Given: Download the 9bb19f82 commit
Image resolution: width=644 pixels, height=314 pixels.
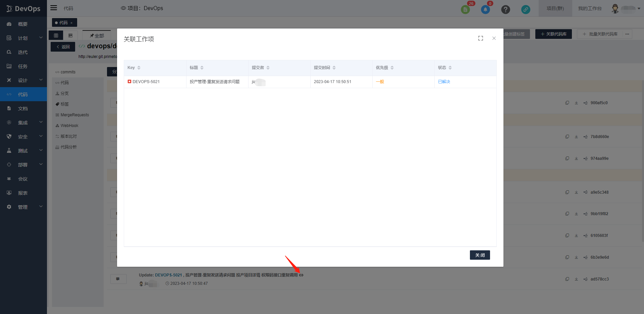Looking at the screenshot, I should (576, 214).
